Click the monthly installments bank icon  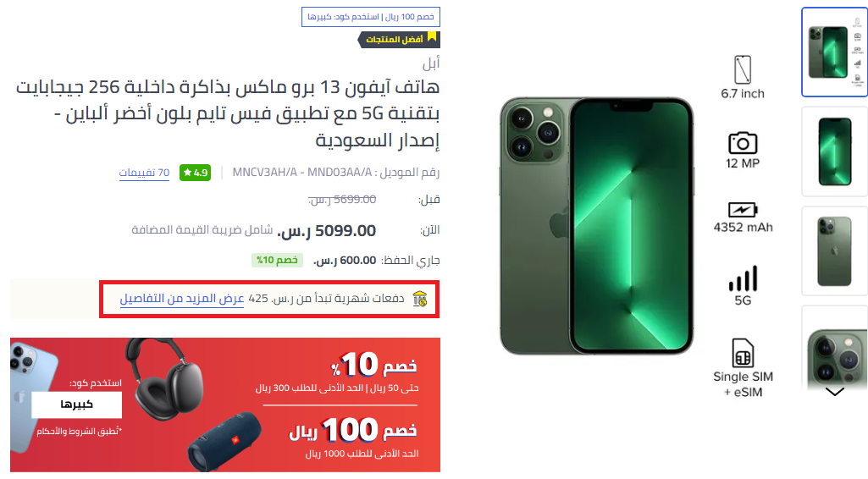[x=420, y=299]
